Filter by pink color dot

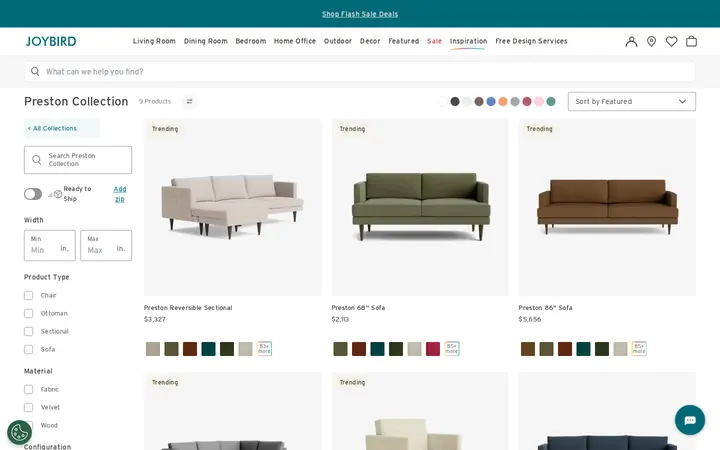(x=539, y=101)
